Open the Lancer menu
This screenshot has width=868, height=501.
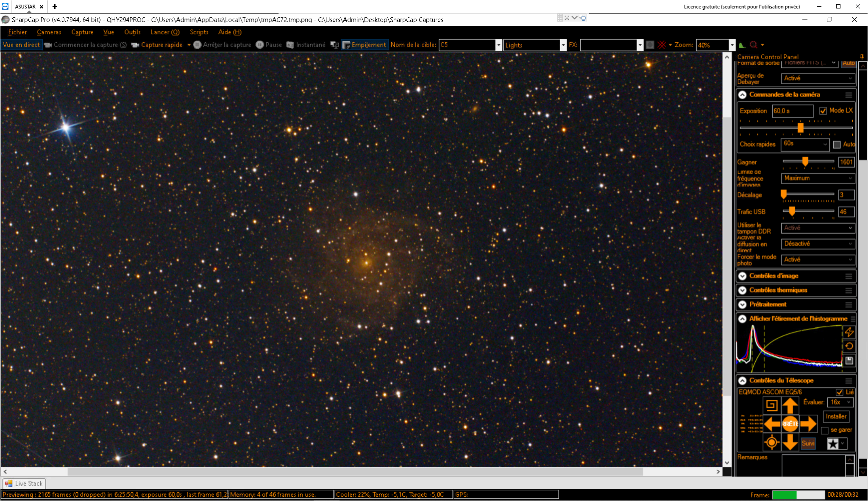click(x=165, y=32)
